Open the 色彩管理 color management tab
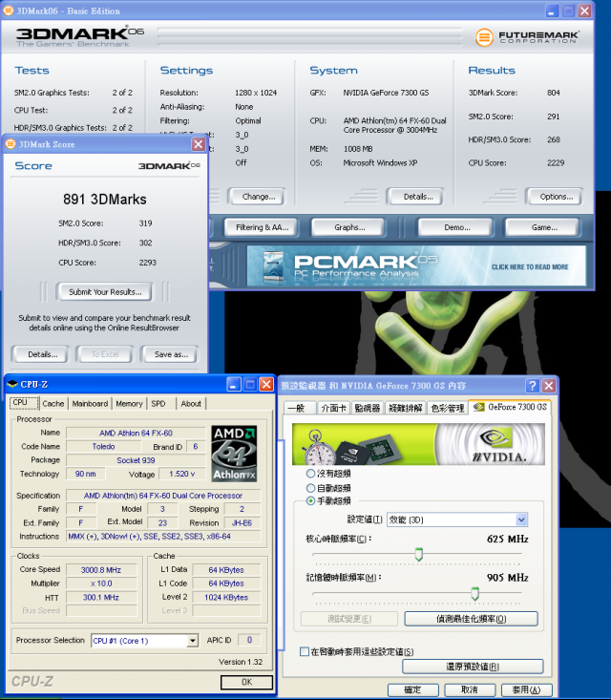This screenshot has width=611, height=700. pos(448,408)
